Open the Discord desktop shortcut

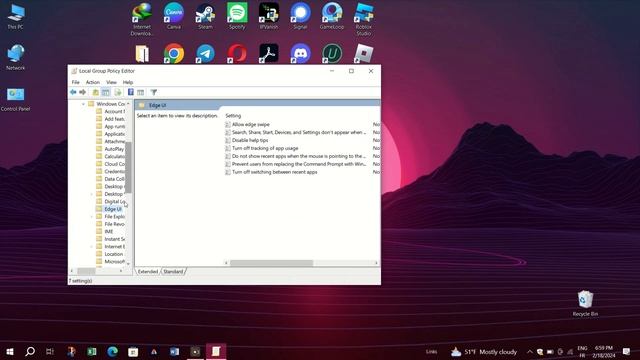pyautogui.click(x=300, y=53)
